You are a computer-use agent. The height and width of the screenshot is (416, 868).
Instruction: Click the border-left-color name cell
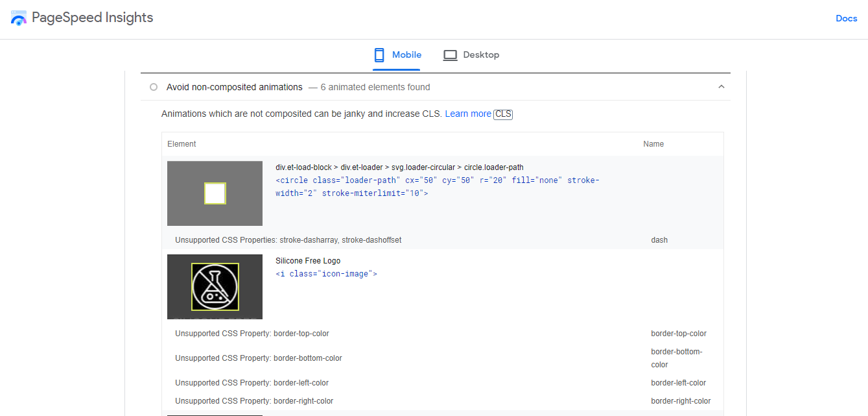click(x=679, y=383)
